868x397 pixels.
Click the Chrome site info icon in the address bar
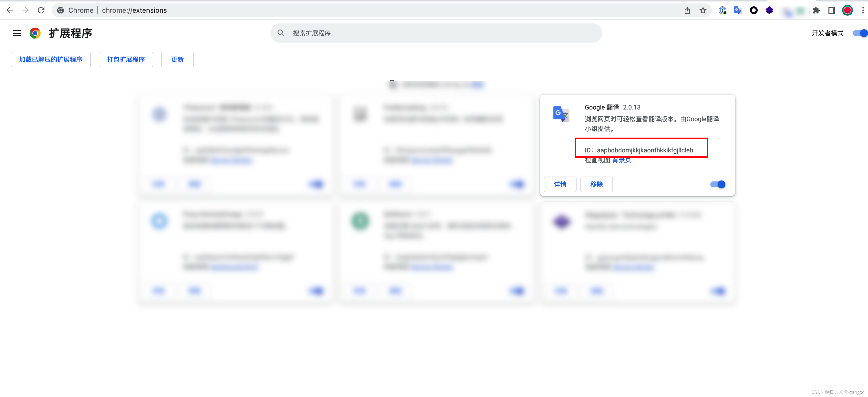pyautogui.click(x=61, y=10)
